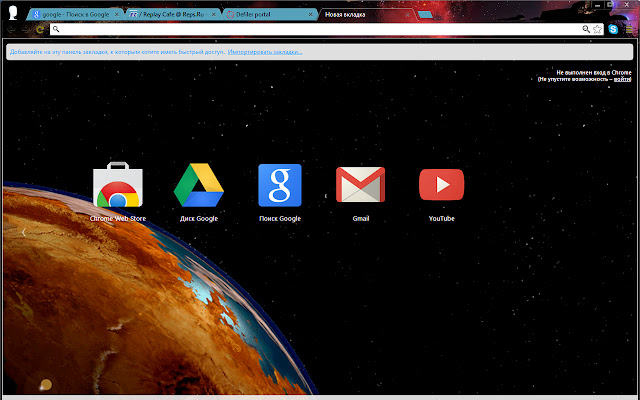Launch the YouTube app icon
Image resolution: width=640 pixels, height=400 pixels.
click(x=442, y=184)
